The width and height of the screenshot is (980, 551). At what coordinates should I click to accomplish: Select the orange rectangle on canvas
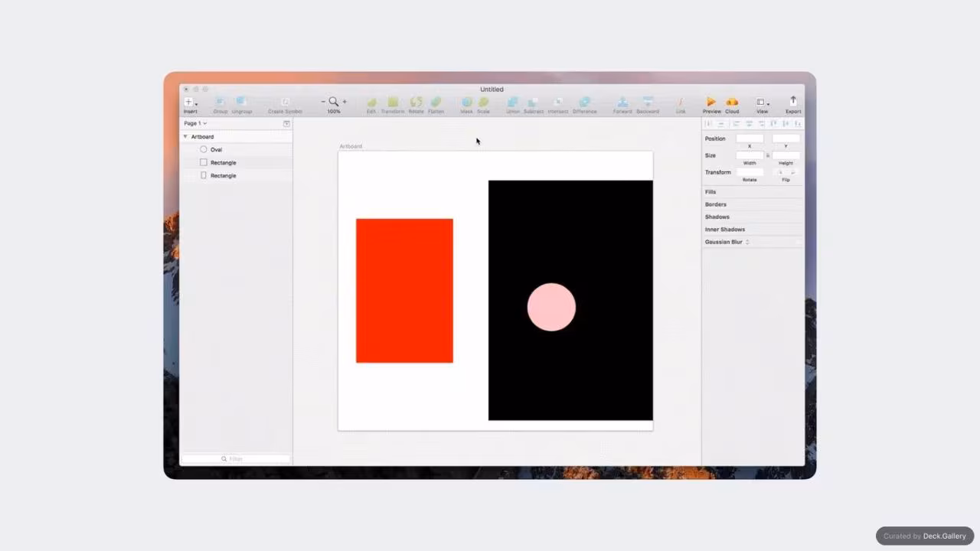pyautogui.click(x=404, y=291)
